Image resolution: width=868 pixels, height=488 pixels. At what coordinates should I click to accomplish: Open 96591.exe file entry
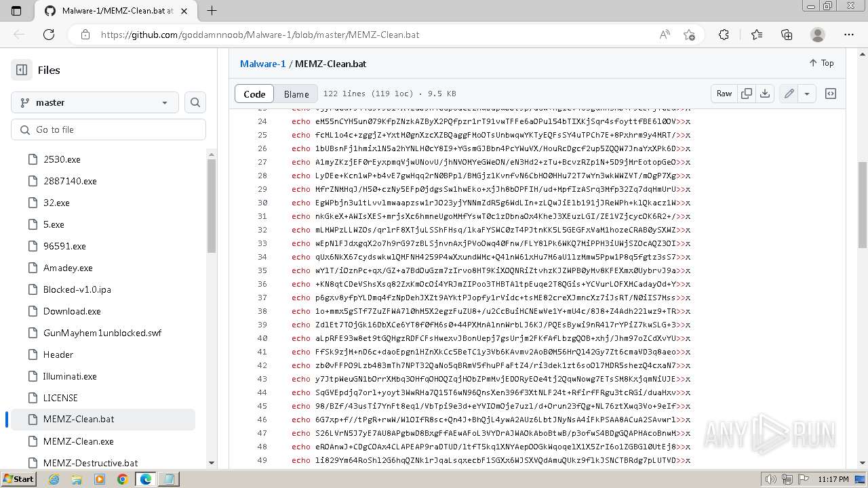point(64,246)
